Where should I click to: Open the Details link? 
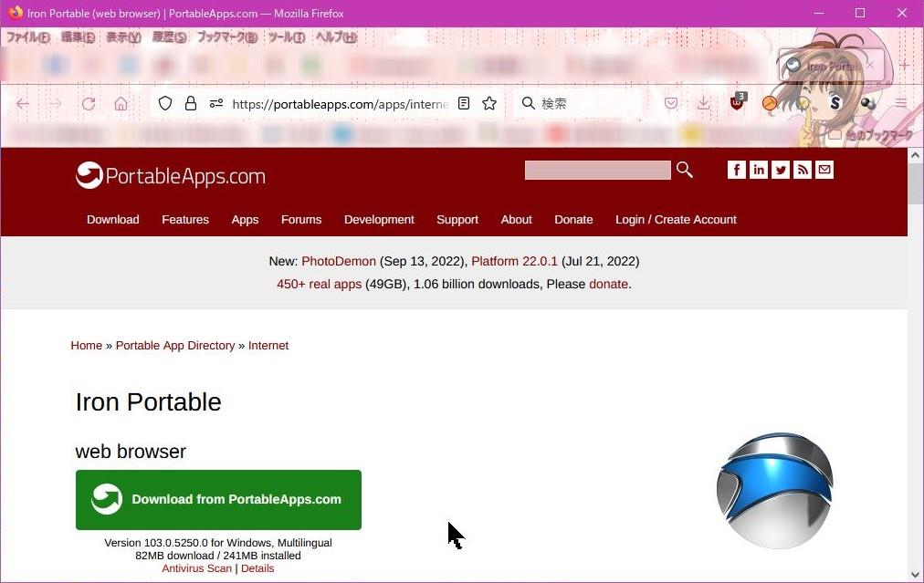point(257,568)
